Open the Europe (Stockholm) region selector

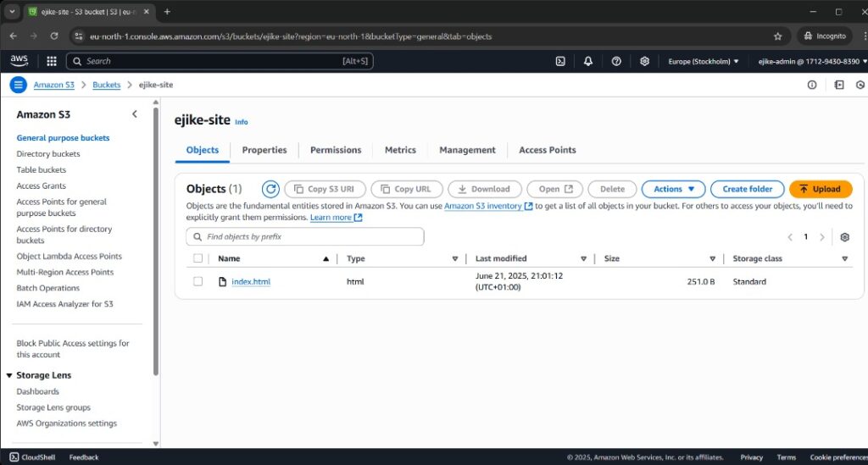point(704,61)
